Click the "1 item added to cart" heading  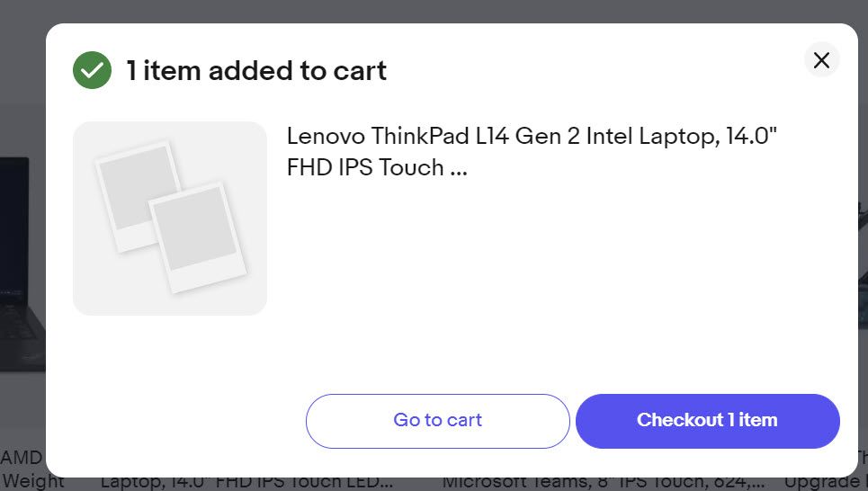tap(256, 70)
